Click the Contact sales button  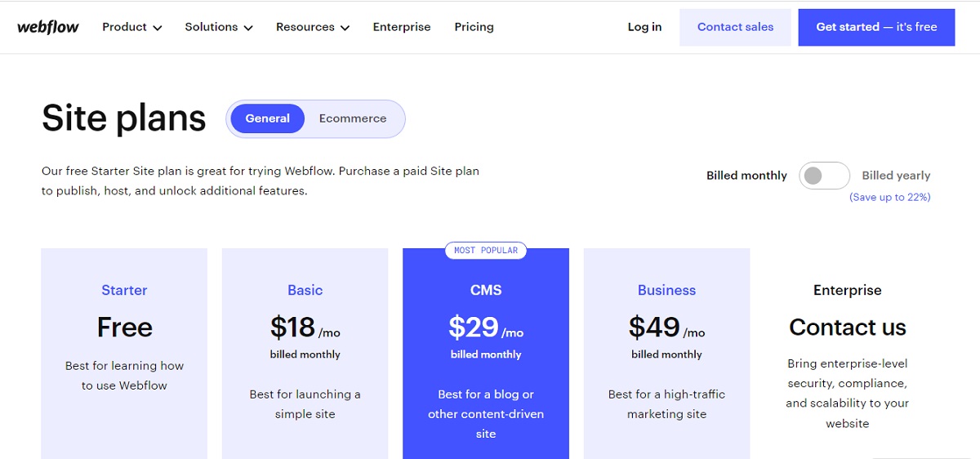(735, 27)
